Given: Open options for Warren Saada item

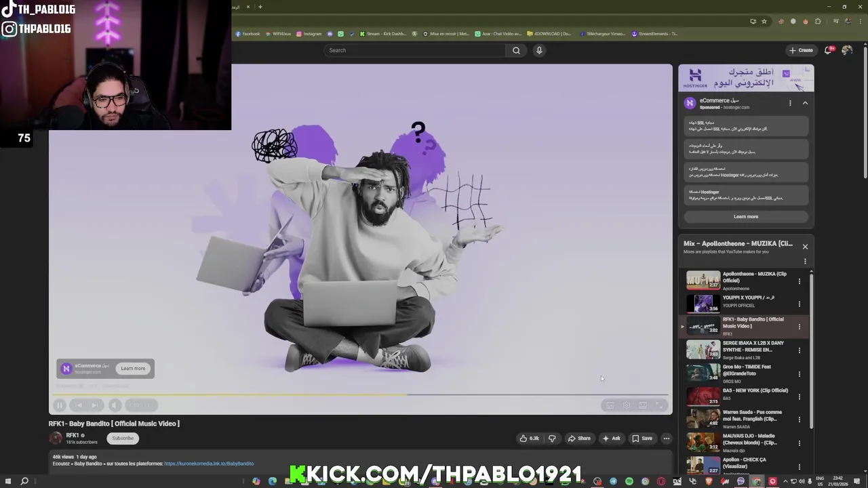Looking at the screenshot, I should point(799,420).
